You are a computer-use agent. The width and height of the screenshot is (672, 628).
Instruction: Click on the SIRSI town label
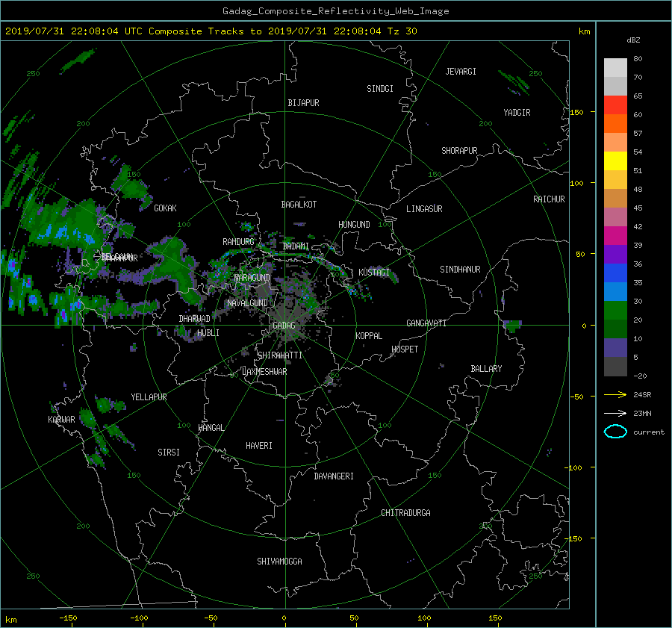coord(169,453)
